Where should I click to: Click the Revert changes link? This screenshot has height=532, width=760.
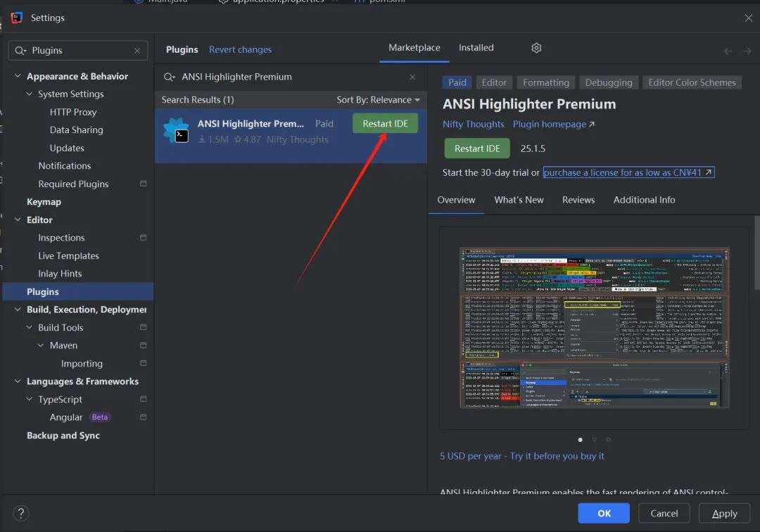[x=240, y=49]
